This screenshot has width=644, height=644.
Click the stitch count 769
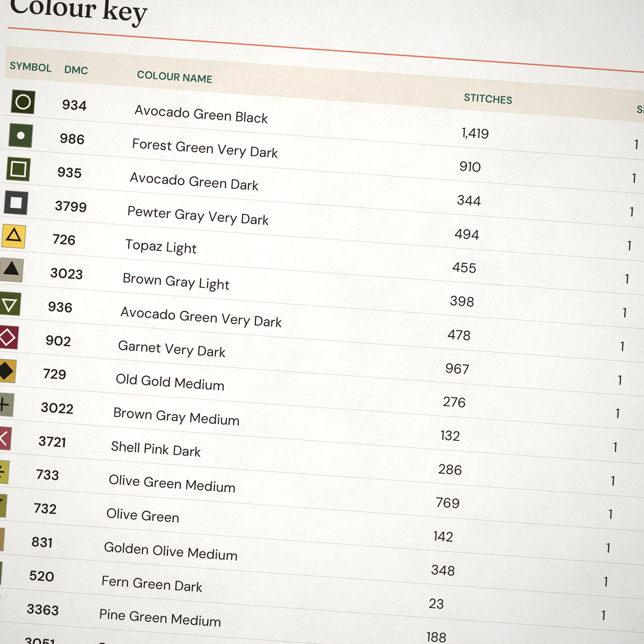point(448,503)
